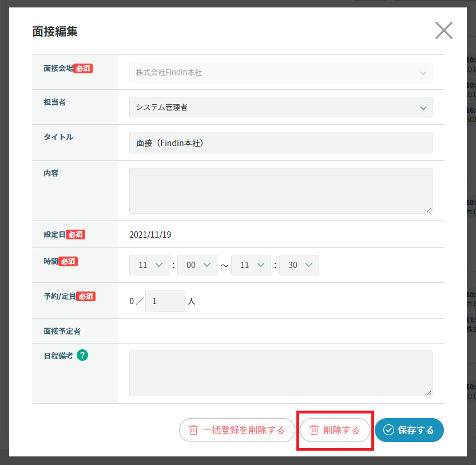The image size is (476, 465).
Task: Click trash icon on 削除する button
Action: (314, 430)
